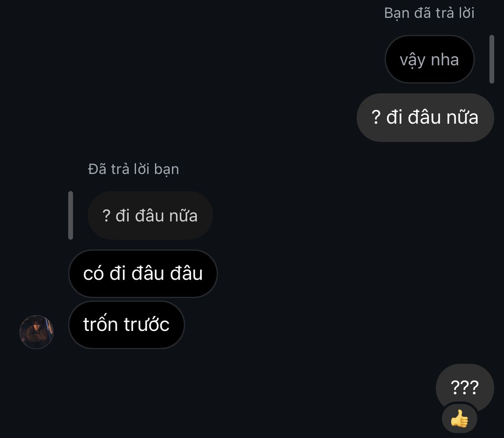Click the word "nha" in the quoted reply
Screen dimensions: 504x438
[x=445, y=60]
